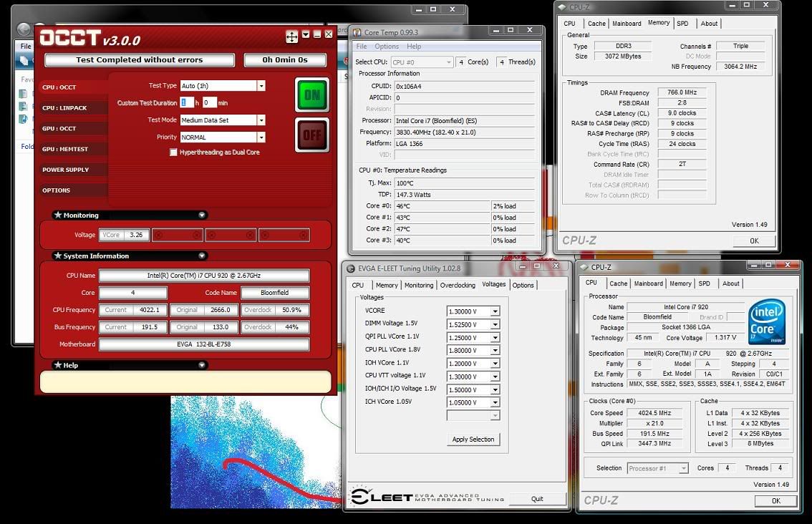Click the Core Temp title bar icon
Screen dimensions: 812x524
tap(357, 33)
